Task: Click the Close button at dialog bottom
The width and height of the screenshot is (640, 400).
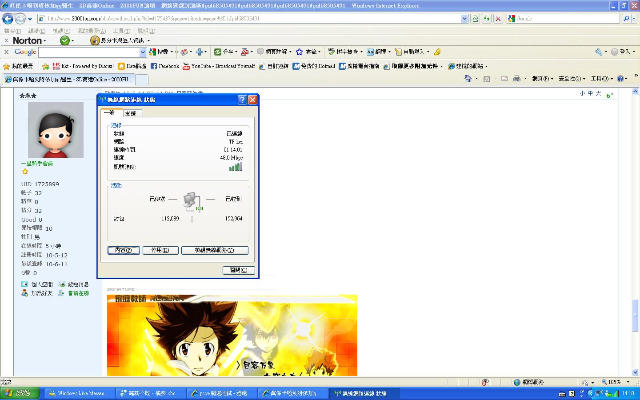Action: [x=237, y=269]
